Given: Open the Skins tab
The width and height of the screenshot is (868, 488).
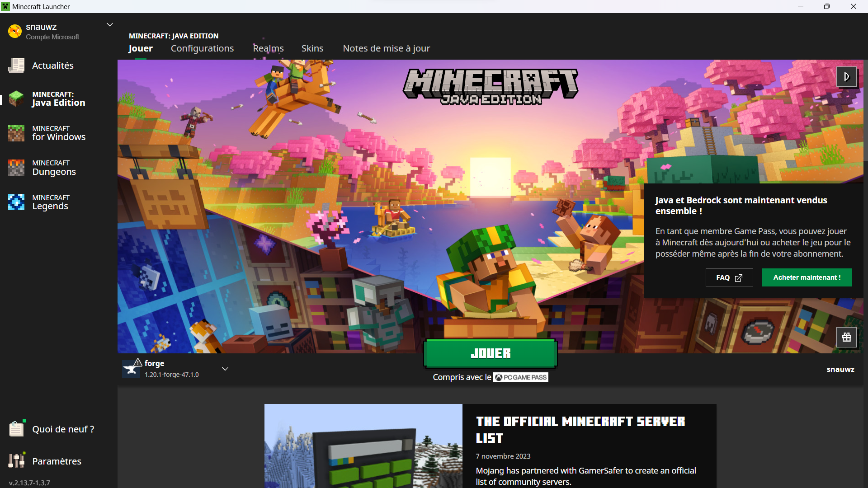Looking at the screenshot, I should (312, 48).
